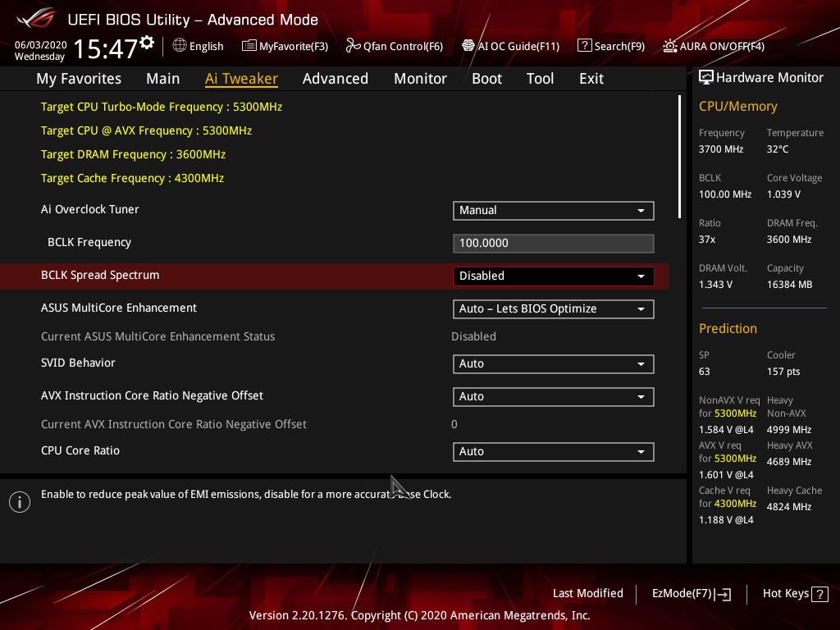Click Target DRAM Frequency : 3600MHz text
The height and width of the screenshot is (630, 840).
[134, 154]
